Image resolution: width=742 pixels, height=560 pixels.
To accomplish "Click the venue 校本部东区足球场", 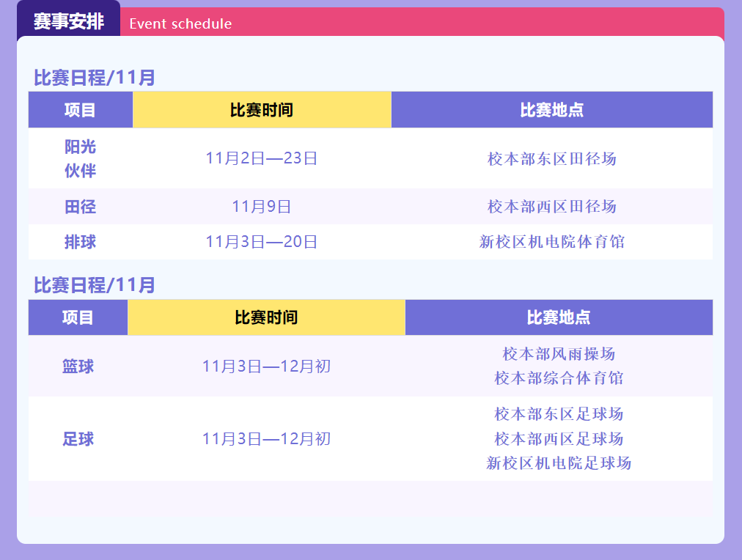I will [558, 414].
